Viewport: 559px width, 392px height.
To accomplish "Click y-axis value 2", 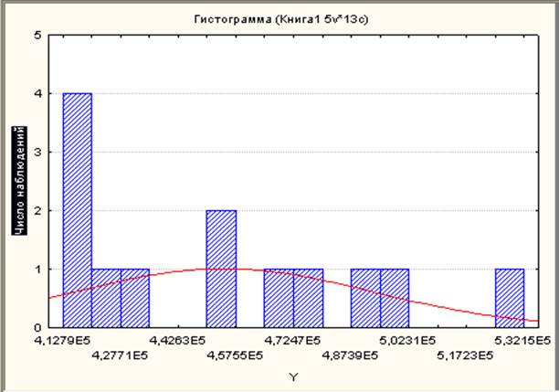I will click(x=38, y=211).
